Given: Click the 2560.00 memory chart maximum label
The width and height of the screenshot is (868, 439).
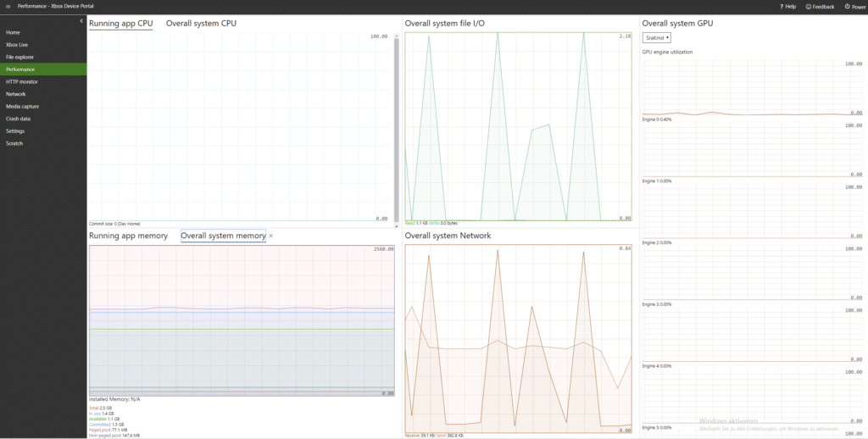Looking at the screenshot, I should point(384,249).
